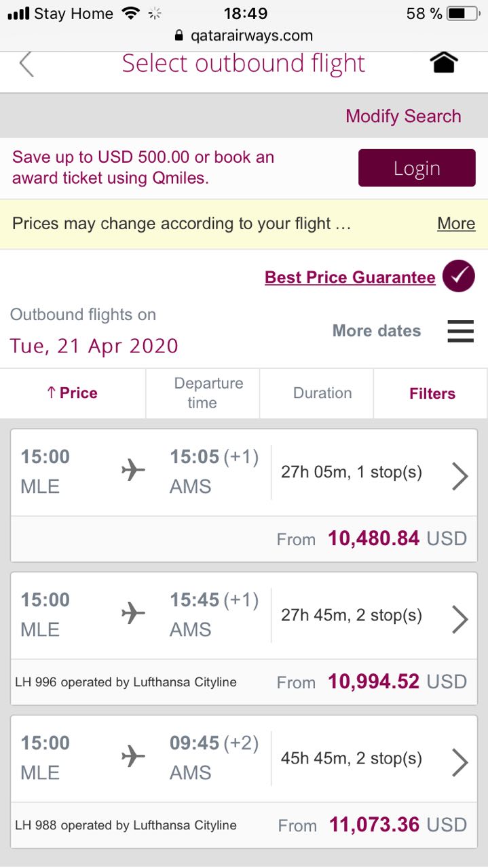The image size is (488, 868).
Task: Open the Filters tab
Action: [x=432, y=393]
